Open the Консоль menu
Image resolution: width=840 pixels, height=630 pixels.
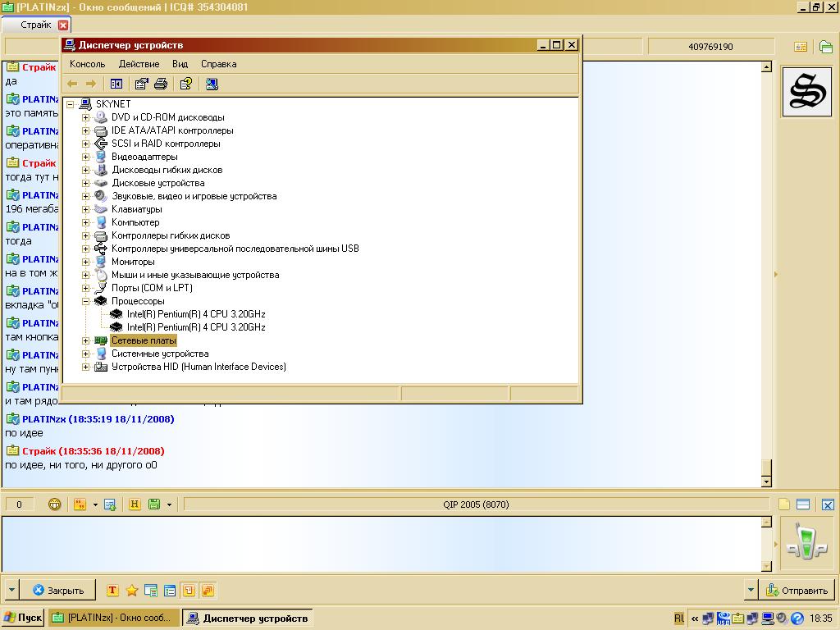87,64
